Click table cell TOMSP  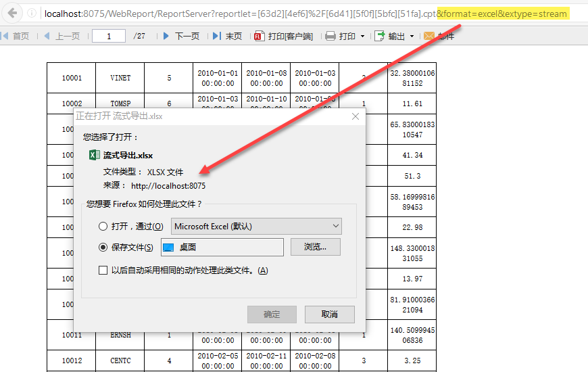[120, 103]
